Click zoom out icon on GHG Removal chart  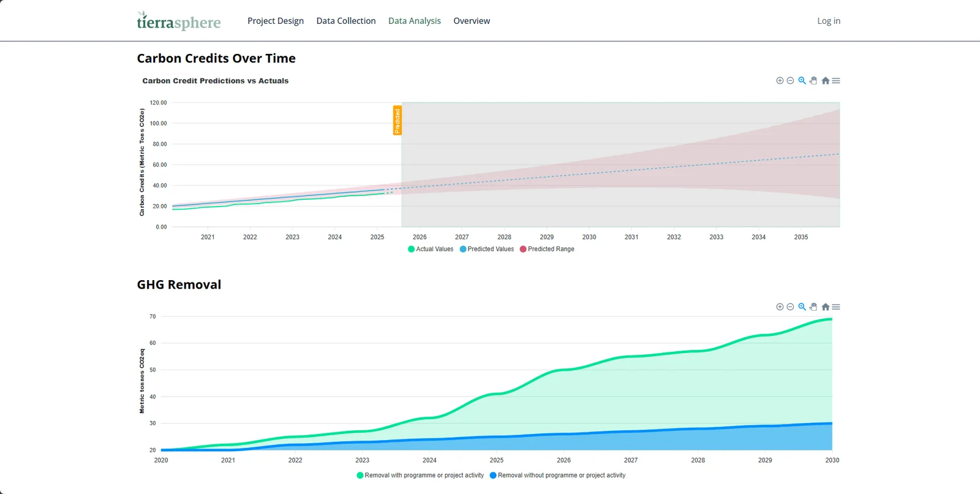[790, 307]
